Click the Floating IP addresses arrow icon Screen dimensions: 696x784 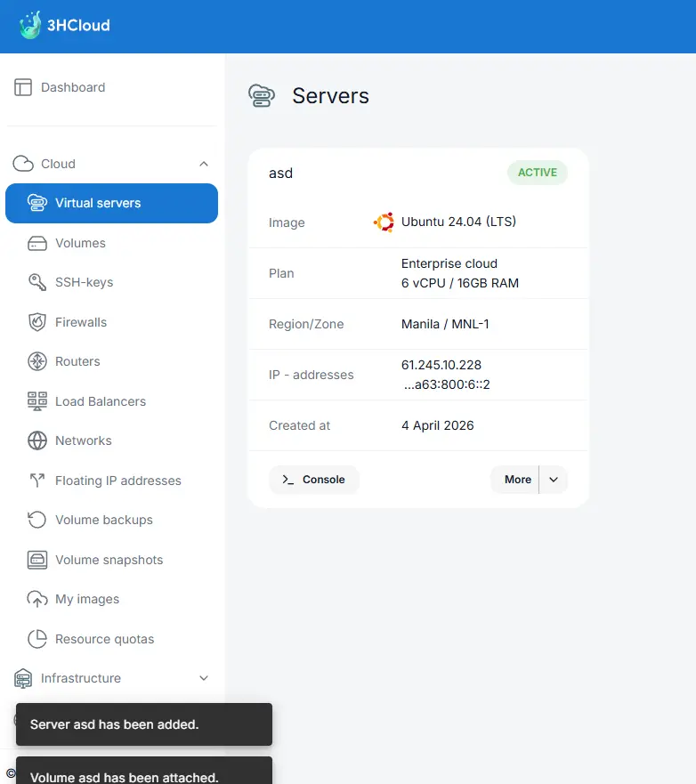37,480
